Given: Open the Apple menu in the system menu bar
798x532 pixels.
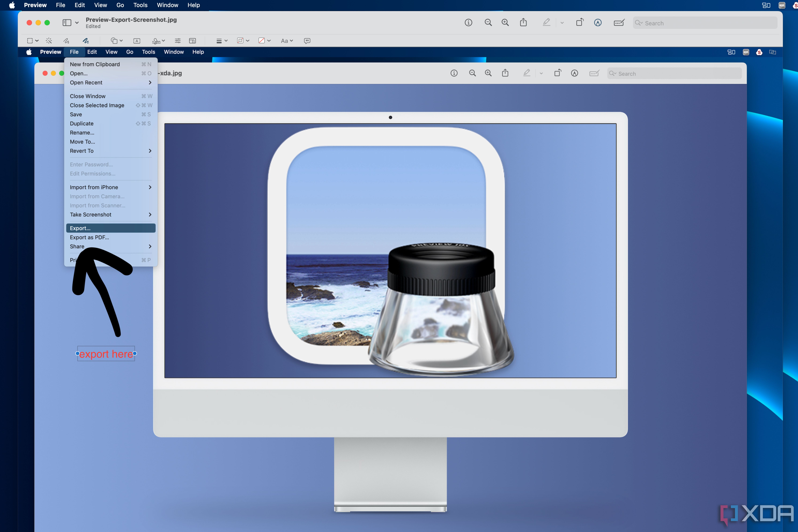Looking at the screenshot, I should [12, 5].
